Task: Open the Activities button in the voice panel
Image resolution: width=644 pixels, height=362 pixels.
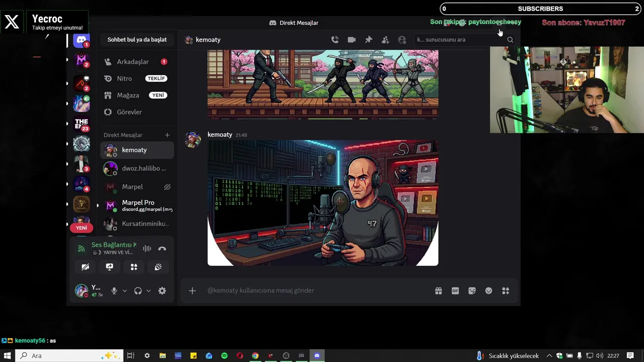Action: pos(134,267)
